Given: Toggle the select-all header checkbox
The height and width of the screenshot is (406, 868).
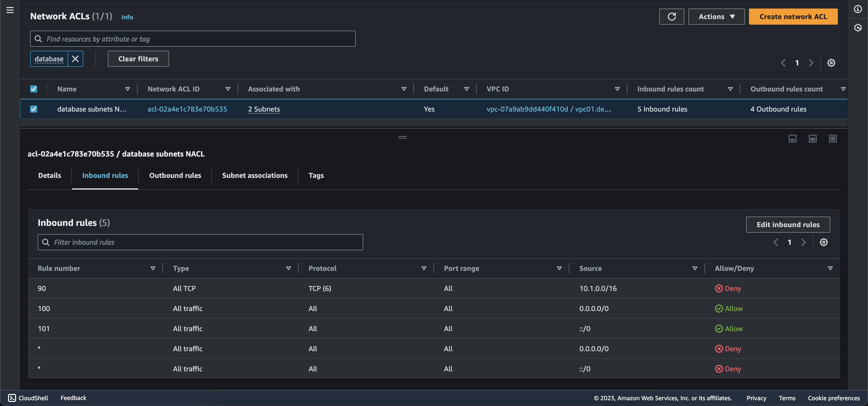Looking at the screenshot, I should tap(34, 89).
